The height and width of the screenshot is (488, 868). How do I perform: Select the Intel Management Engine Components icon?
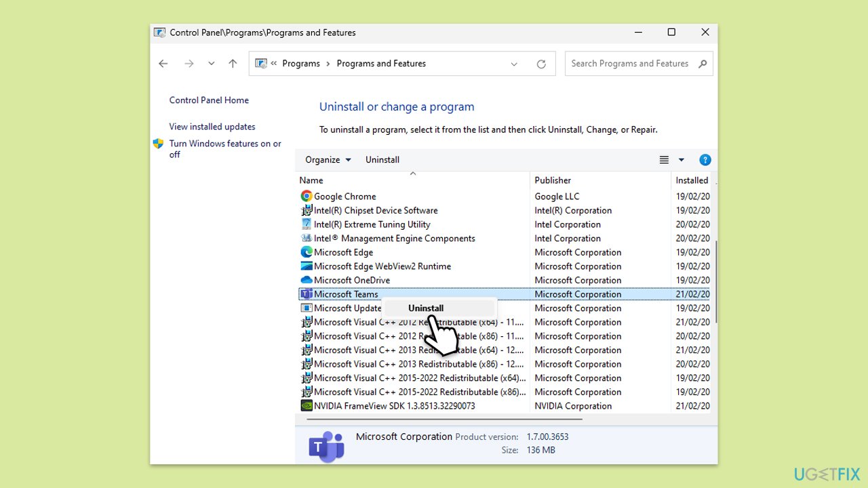[307, 239]
